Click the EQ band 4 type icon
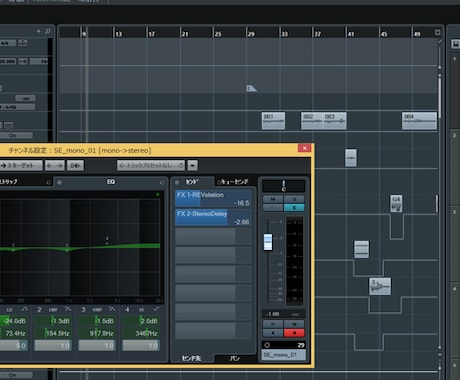The width and height of the screenshot is (460, 380). (x=156, y=309)
